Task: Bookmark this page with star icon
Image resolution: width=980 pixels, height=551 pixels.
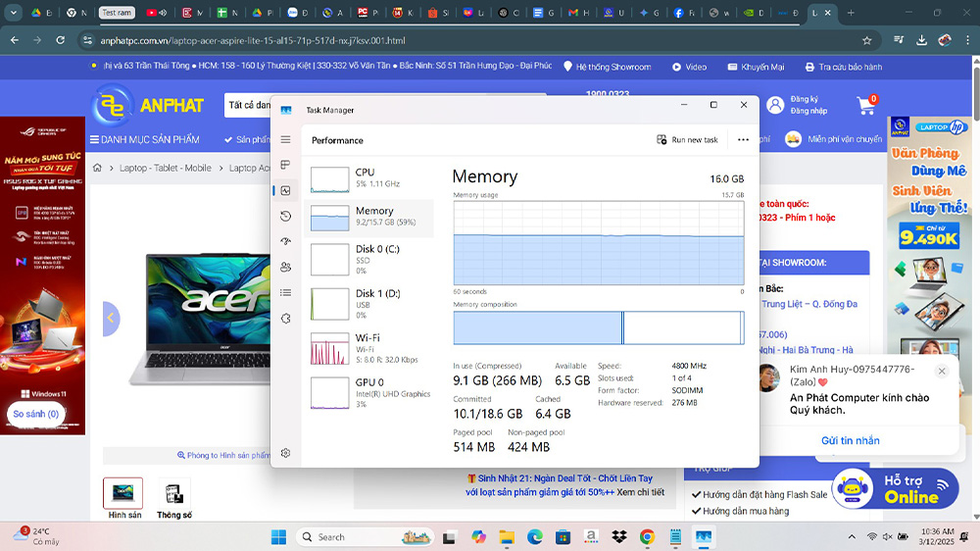Action: pos(867,40)
